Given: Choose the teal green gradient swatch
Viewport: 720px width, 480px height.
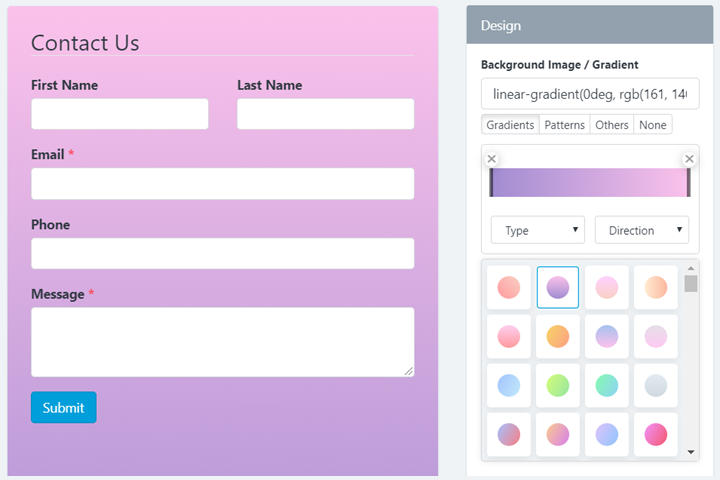Looking at the screenshot, I should 607,385.
